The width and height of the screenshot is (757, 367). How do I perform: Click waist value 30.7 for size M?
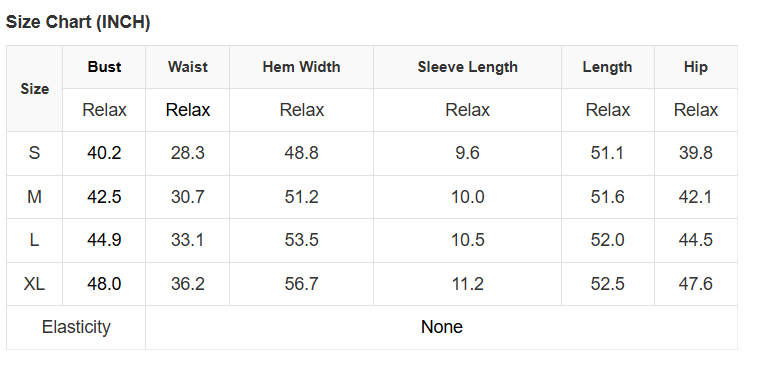click(x=188, y=197)
